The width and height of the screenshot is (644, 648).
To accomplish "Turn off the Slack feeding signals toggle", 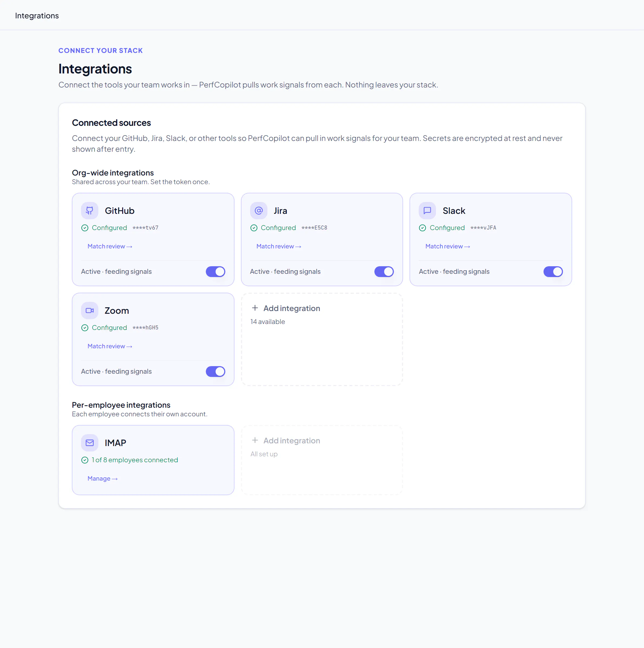I will pyautogui.click(x=553, y=272).
